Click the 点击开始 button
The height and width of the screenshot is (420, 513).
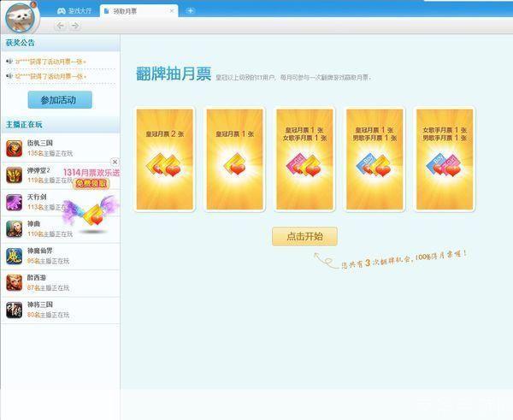304,236
